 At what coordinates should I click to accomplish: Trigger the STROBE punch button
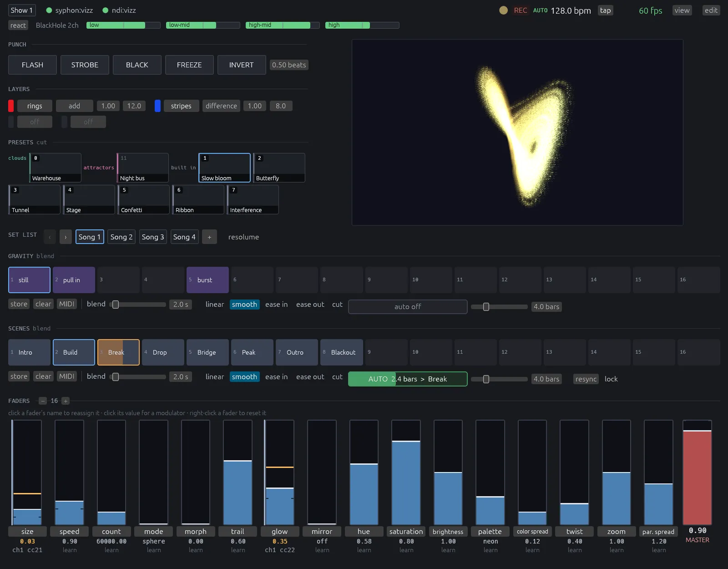85,65
